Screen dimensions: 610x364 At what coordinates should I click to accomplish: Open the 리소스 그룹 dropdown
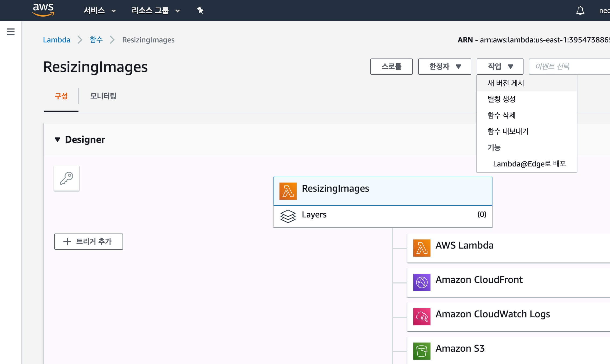156,10
